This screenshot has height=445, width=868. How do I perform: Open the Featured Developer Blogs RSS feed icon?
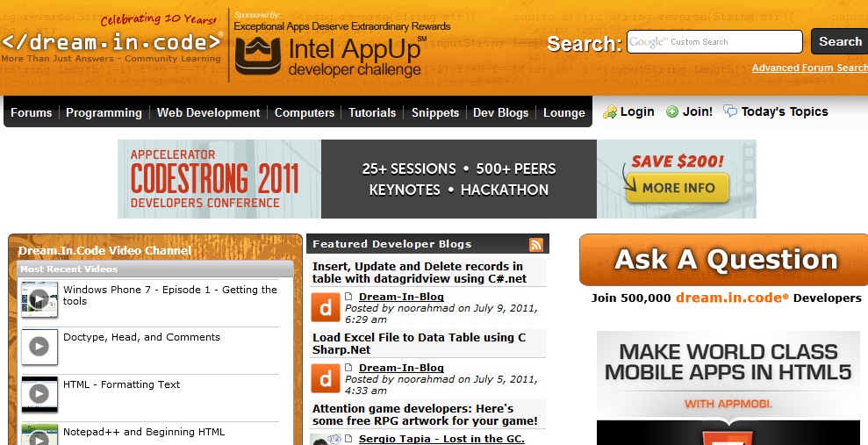tap(536, 245)
